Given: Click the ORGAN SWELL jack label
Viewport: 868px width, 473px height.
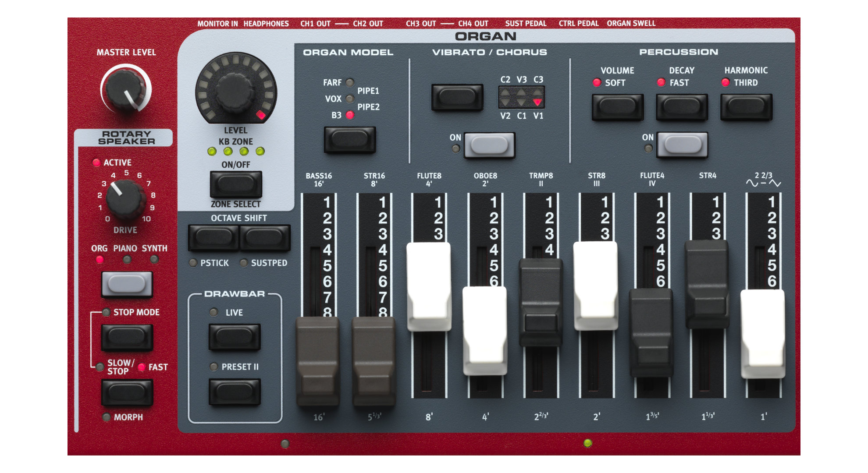Looking at the screenshot, I should point(631,24).
